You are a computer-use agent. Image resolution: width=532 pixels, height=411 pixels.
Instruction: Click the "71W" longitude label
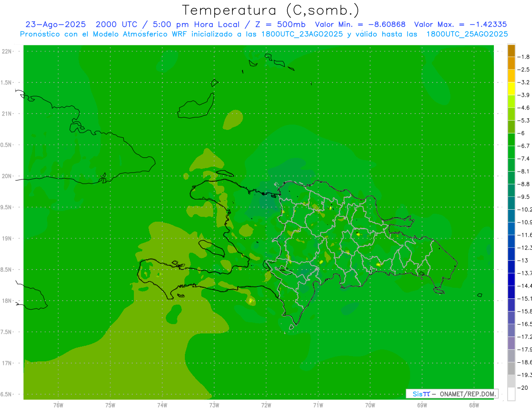point(318,405)
